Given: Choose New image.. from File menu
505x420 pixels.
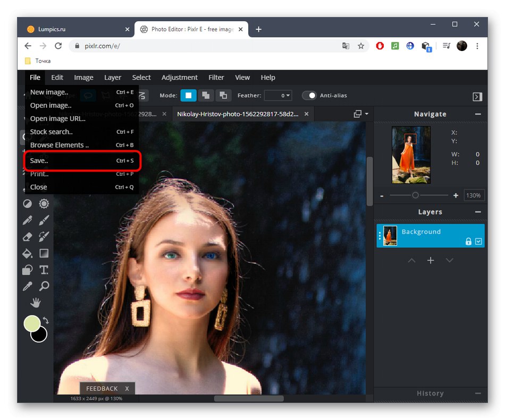Looking at the screenshot, I should [82, 92].
